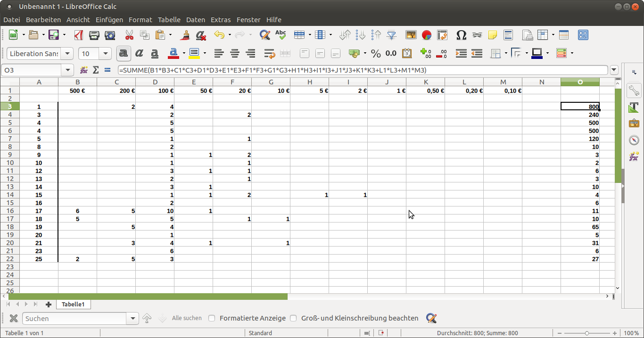Screen dimensions: 644x338
Task: Click the Split Window icon
Action: [564, 35]
